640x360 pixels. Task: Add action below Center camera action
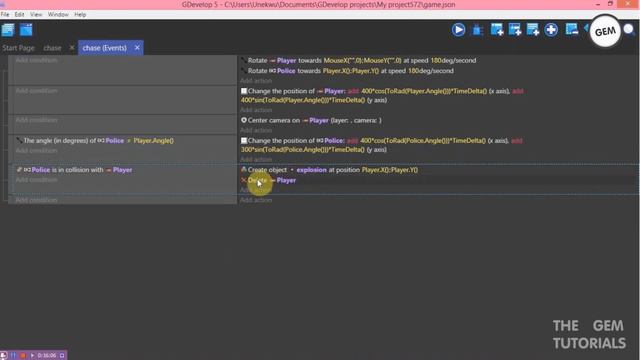256,130
